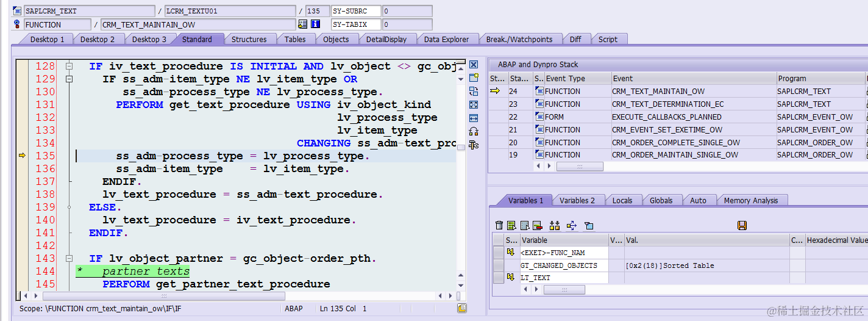Select the row selector for GT_CHANGED_OBJECTS

pyautogui.click(x=498, y=265)
